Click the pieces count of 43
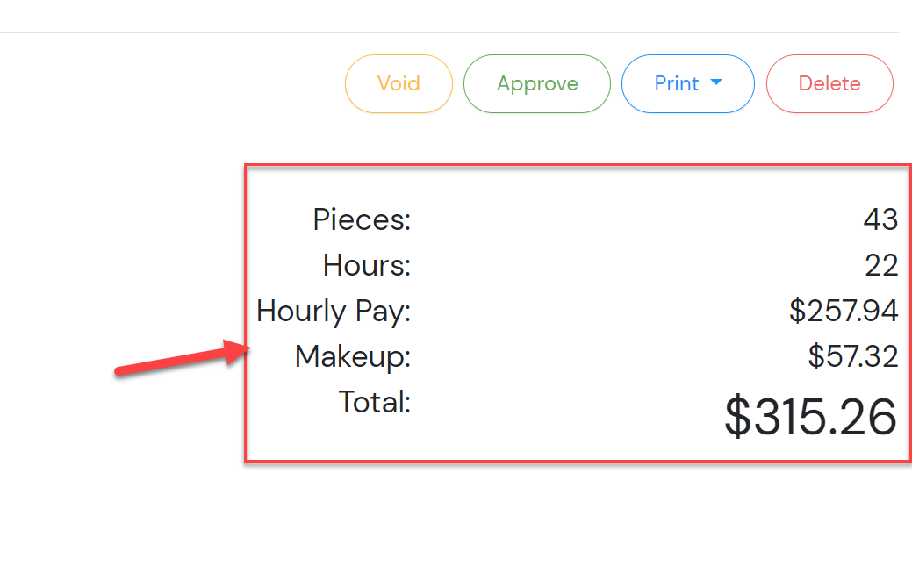Image resolution: width=912 pixels, height=588 pixels. [880, 219]
